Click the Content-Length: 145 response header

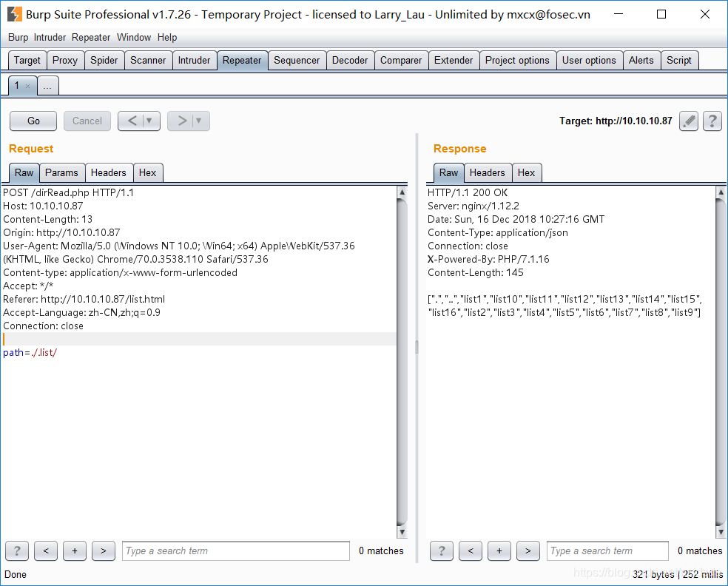coord(476,272)
